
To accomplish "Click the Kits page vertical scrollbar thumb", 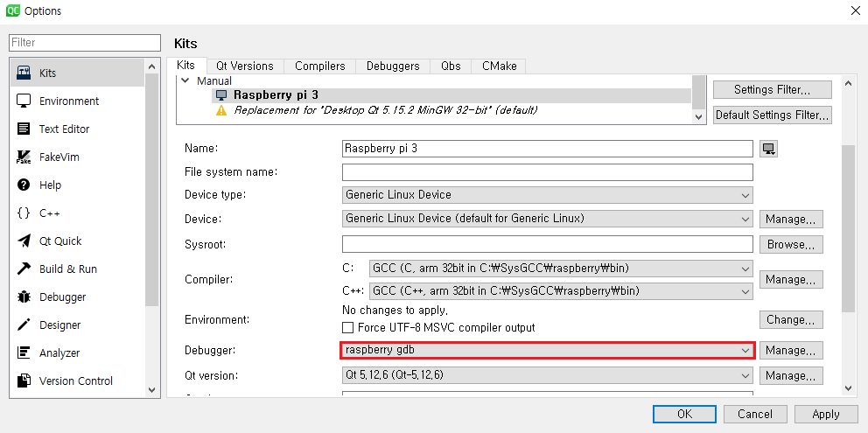I will [x=848, y=228].
